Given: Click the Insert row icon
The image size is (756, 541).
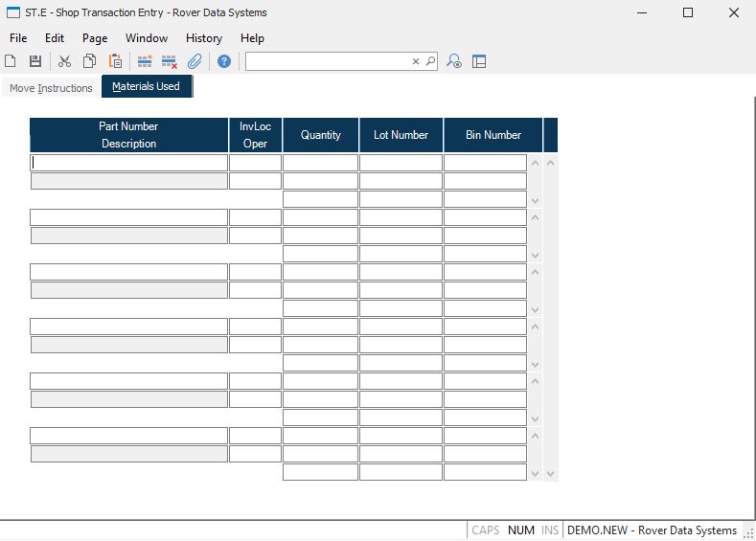Looking at the screenshot, I should click(145, 61).
